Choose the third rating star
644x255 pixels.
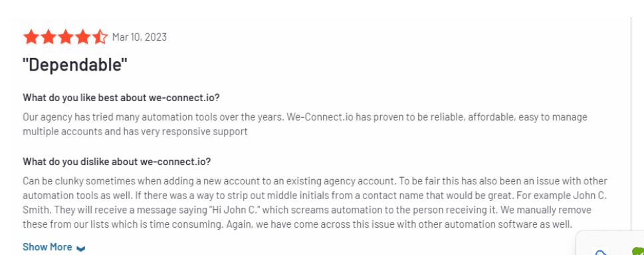pyautogui.click(x=65, y=37)
